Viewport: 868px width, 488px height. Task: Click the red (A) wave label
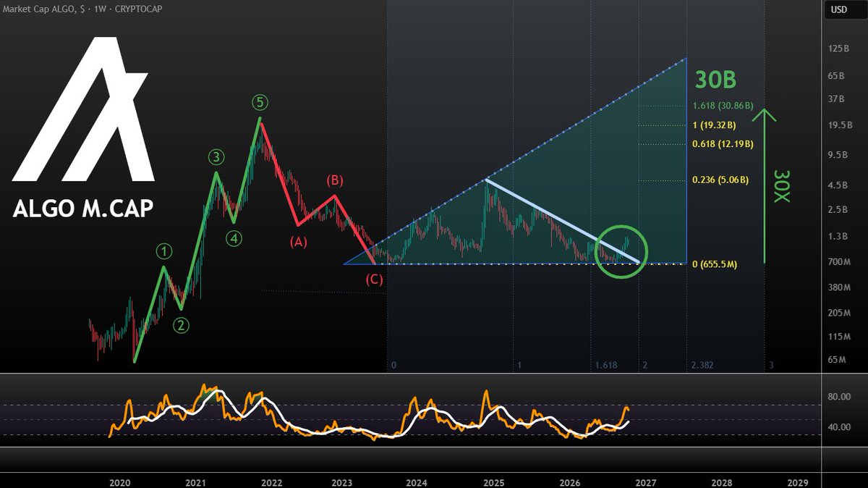coord(299,242)
